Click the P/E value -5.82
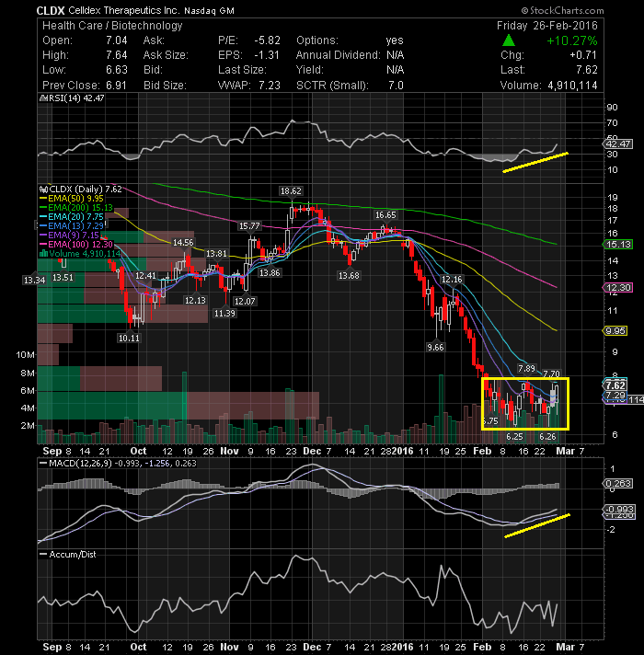644x655 pixels. (x=268, y=40)
